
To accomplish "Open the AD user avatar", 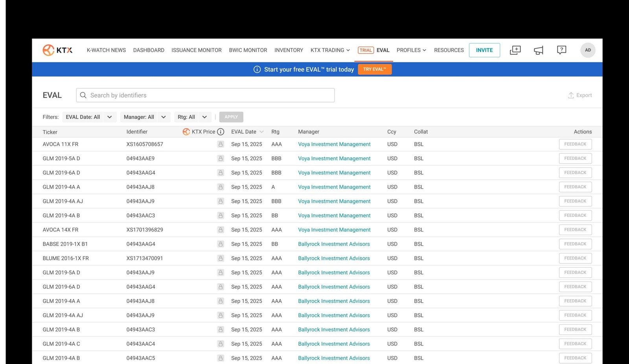I will 588,50.
